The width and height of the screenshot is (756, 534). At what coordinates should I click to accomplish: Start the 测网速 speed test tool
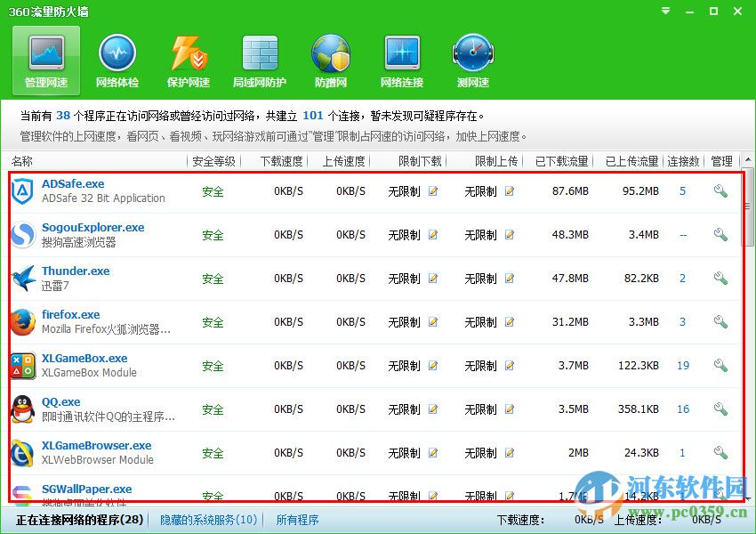click(472, 60)
